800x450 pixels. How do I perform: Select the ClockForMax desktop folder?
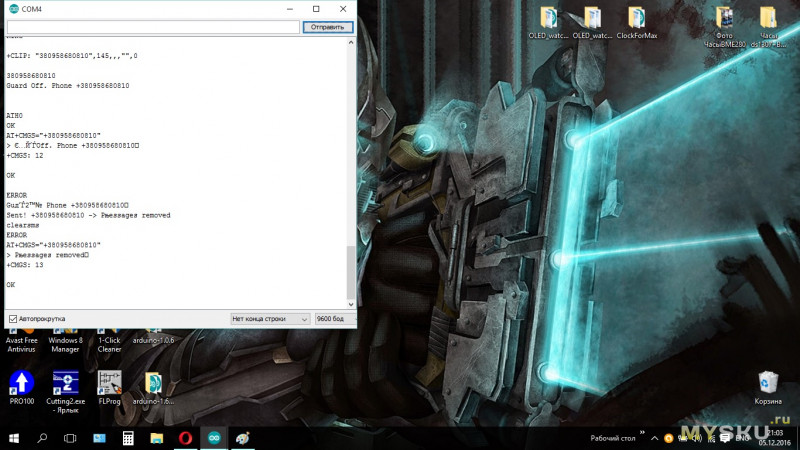click(637, 22)
